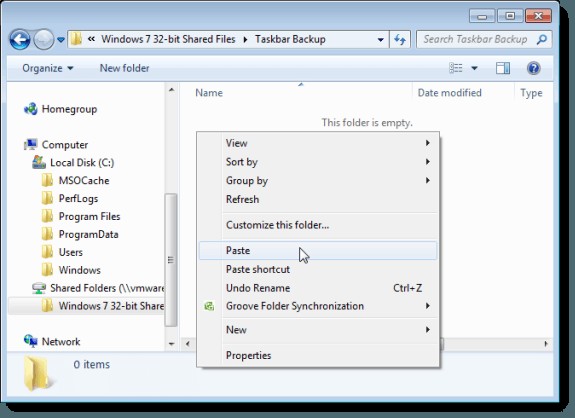Open the recent pages arrow beside Forward
The width and height of the screenshot is (575, 418).
(x=61, y=39)
